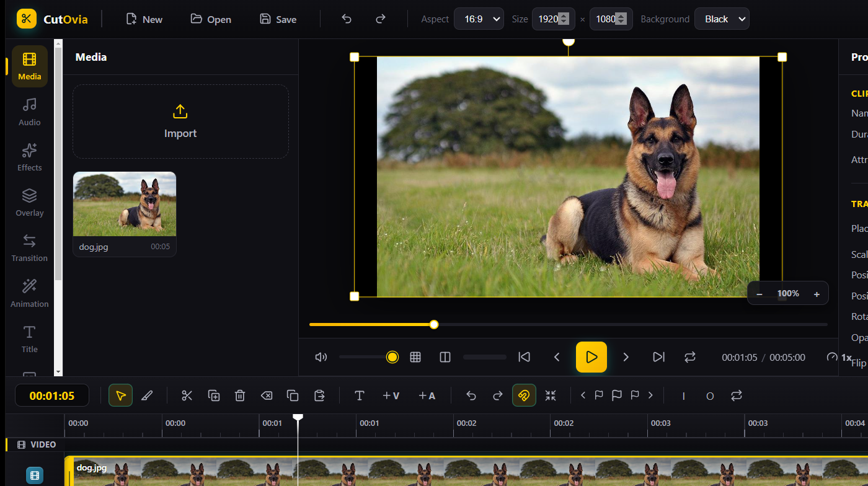Select the razor blade edit tool
Viewport: 868px width, 486px height.
(147, 395)
